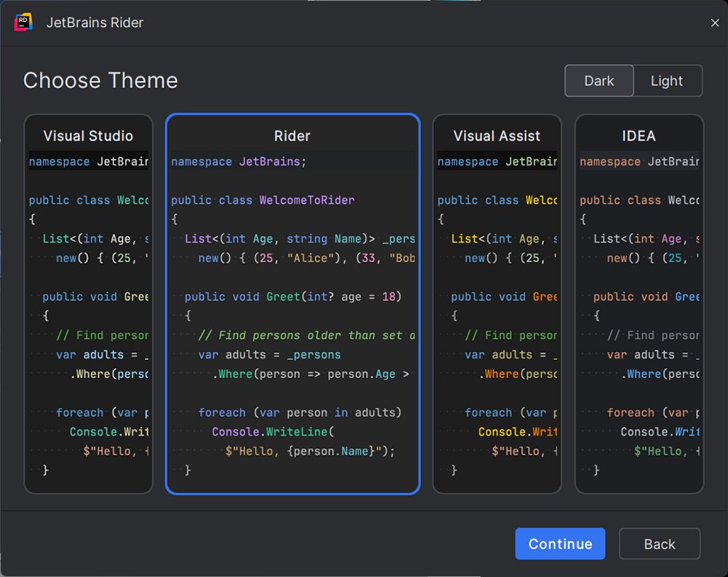Image resolution: width=728 pixels, height=577 pixels.
Task: Click the Visual Studio card title label
Action: (x=88, y=136)
